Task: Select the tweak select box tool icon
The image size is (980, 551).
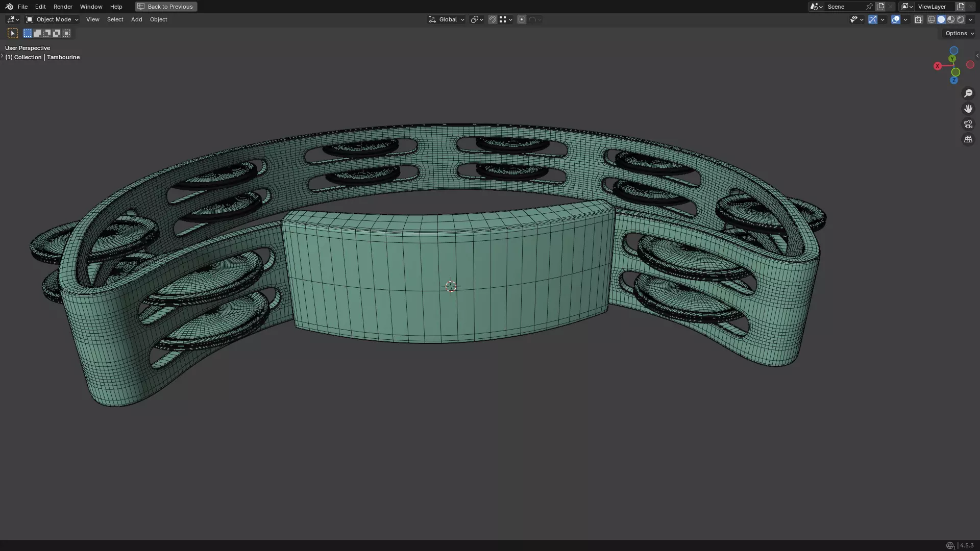Action: (13, 33)
